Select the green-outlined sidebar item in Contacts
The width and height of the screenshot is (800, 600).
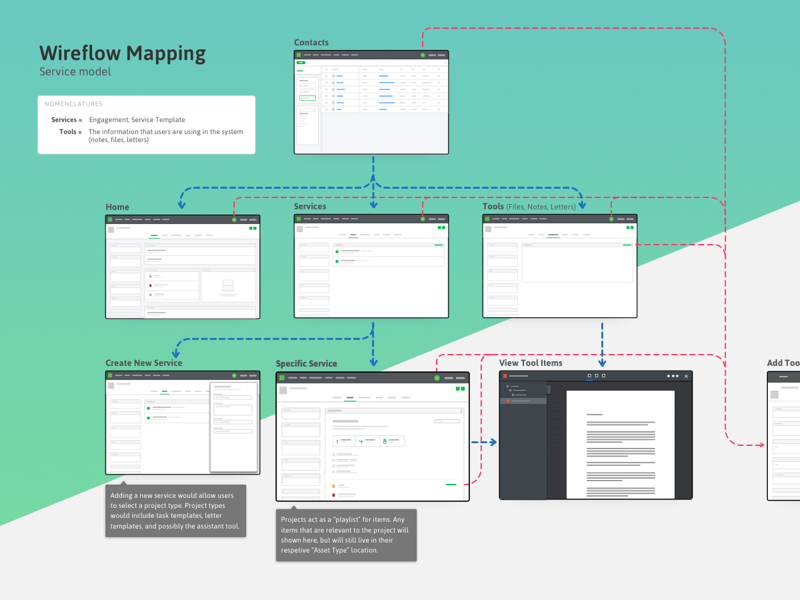coord(307,98)
